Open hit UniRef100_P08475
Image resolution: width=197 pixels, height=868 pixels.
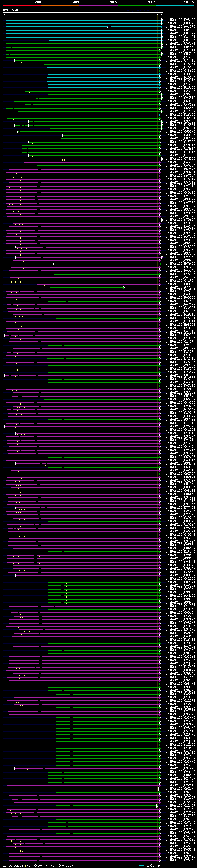(180, 20)
